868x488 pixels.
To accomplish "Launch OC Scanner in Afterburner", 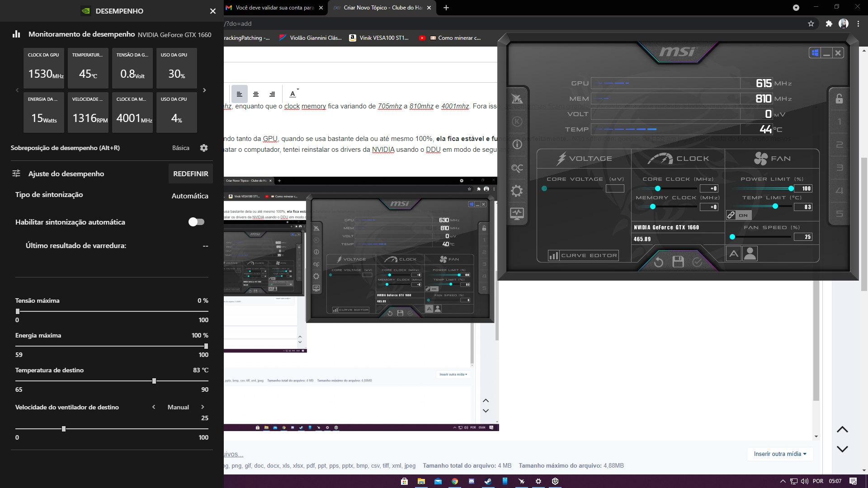I will tap(517, 168).
